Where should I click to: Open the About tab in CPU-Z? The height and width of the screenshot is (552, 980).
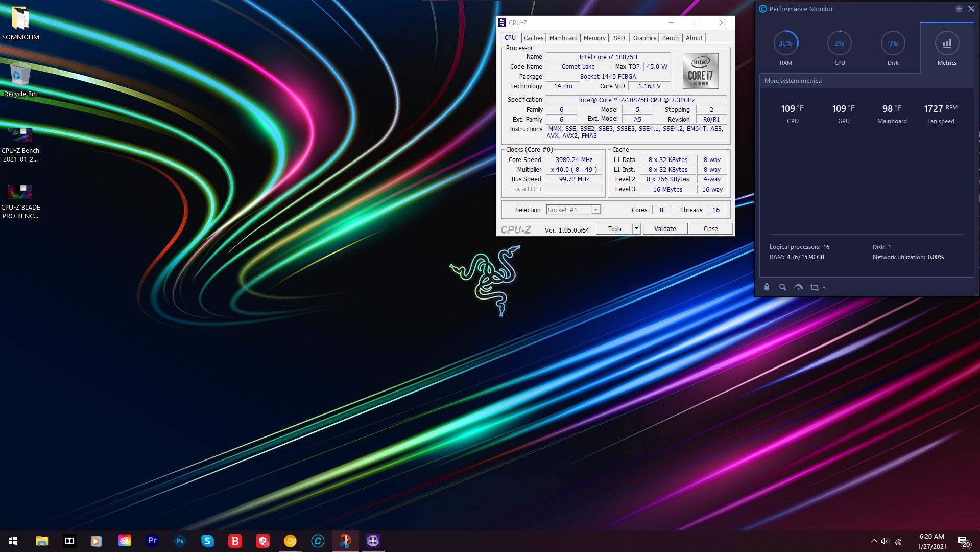(x=695, y=38)
